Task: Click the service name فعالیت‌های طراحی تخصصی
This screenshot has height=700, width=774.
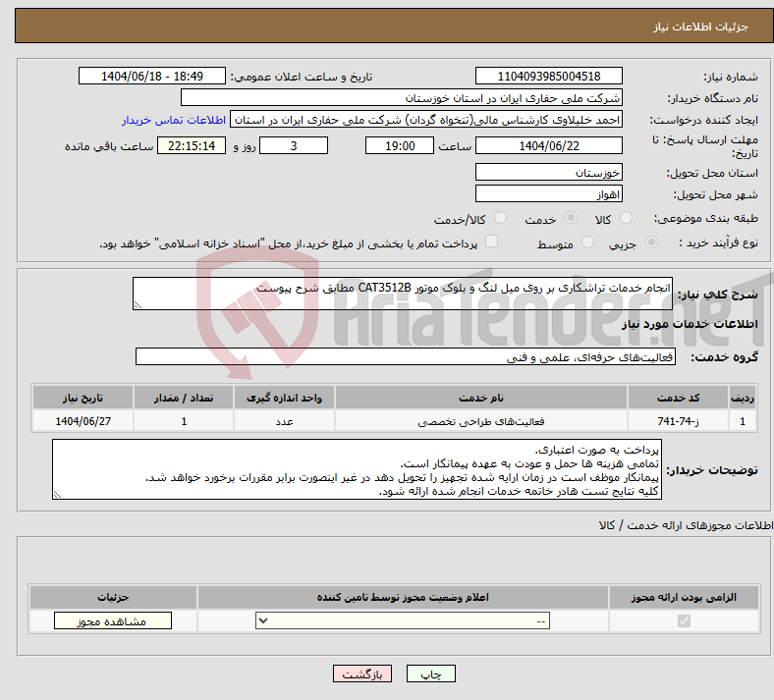Action: click(481, 421)
